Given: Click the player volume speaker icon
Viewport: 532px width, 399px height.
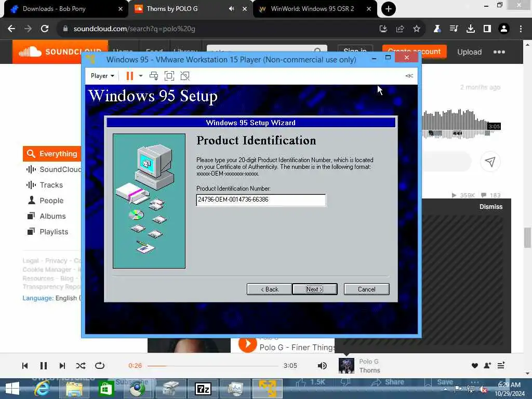Looking at the screenshot, I should pyautogui.click(x=322, y=366).
